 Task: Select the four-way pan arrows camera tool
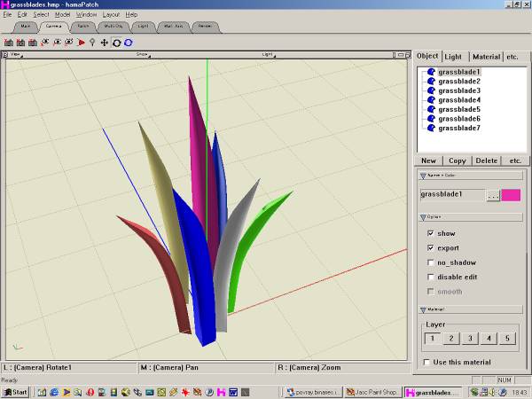tap(105, 42)
